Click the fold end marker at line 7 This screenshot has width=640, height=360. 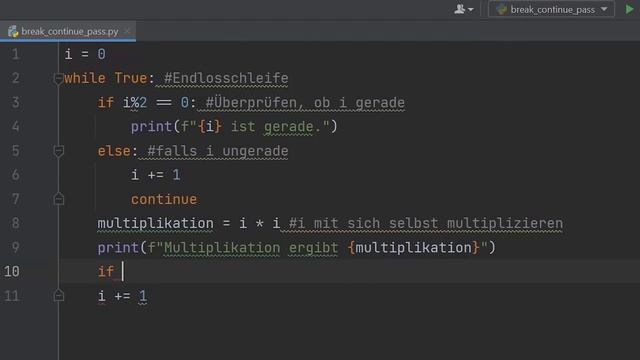(x=58, y=199)
